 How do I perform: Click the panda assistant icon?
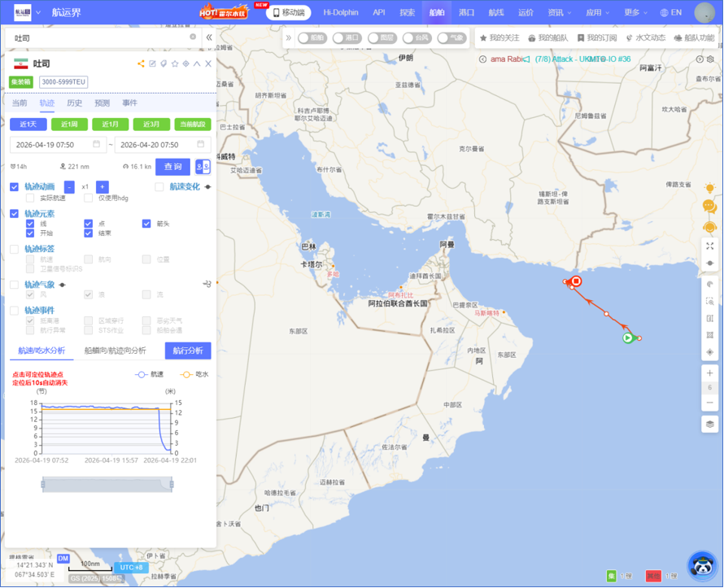(x=701, y=564)
